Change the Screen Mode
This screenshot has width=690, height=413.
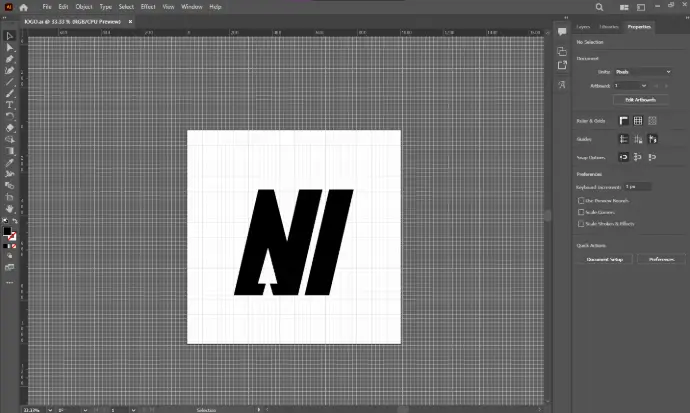click(x=9, y=267)
